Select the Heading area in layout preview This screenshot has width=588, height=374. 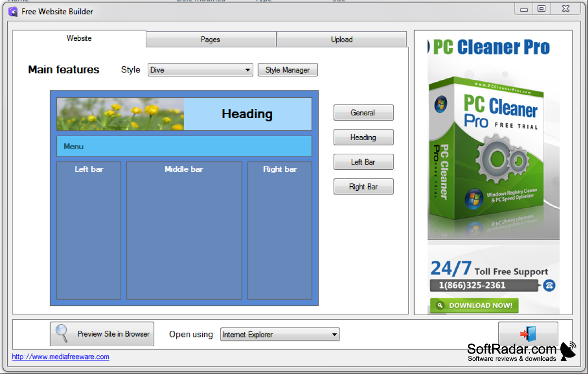coord(248,114)
